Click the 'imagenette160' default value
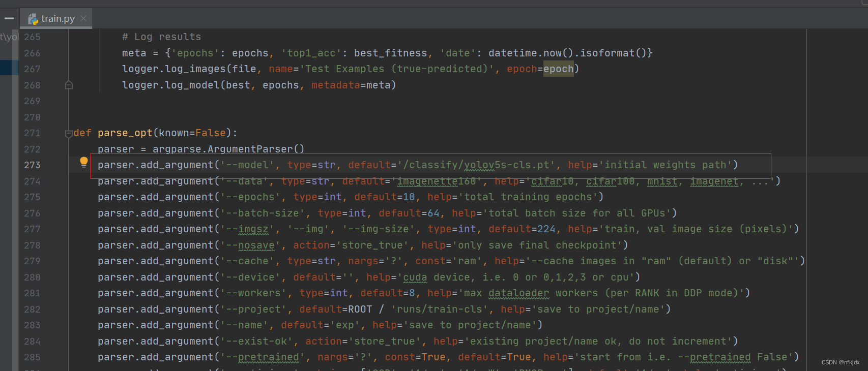The height and width of the screenshot is (371, 868). [x=437, y=181]
